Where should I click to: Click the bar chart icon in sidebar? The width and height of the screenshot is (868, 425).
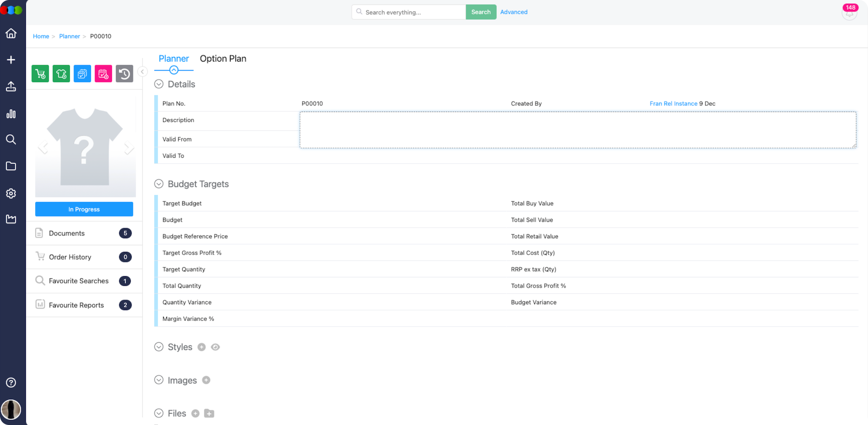point(11,114)
